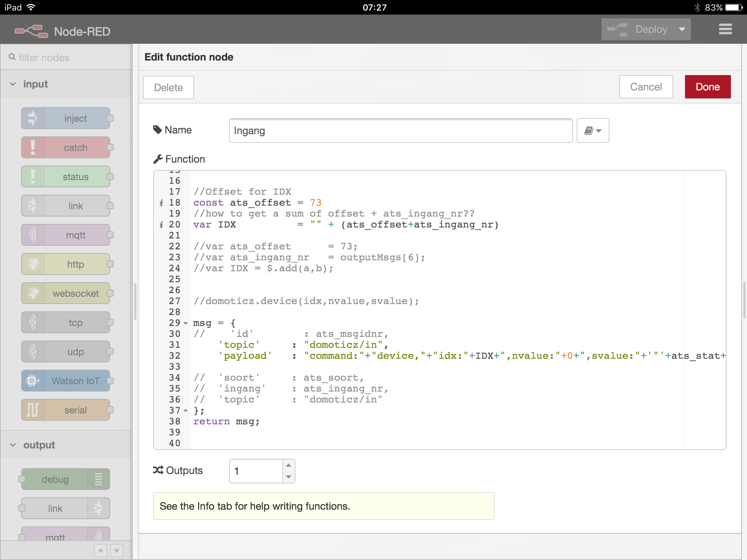Click the Info tab help hint text

click(255, 506)
